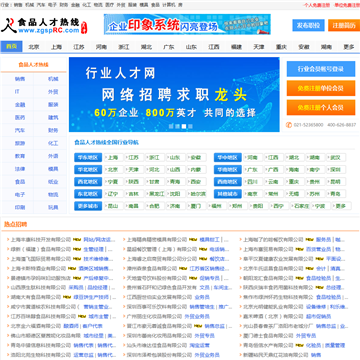The width and height of the screenshot is (360, 360).
Task: Select 医疗 in the top industry strip
Action: tap(109, 5)
